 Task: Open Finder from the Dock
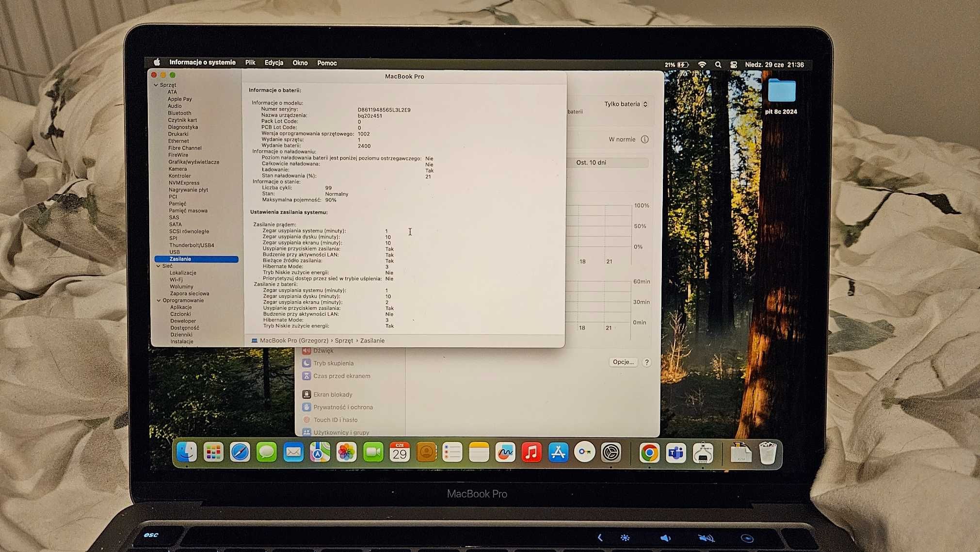pos(187,453)
